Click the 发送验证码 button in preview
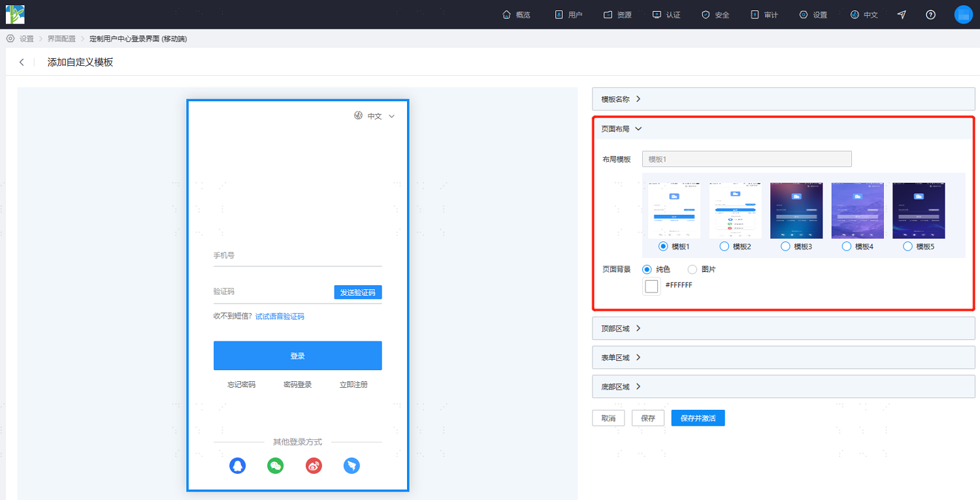 tap(358, 292)
